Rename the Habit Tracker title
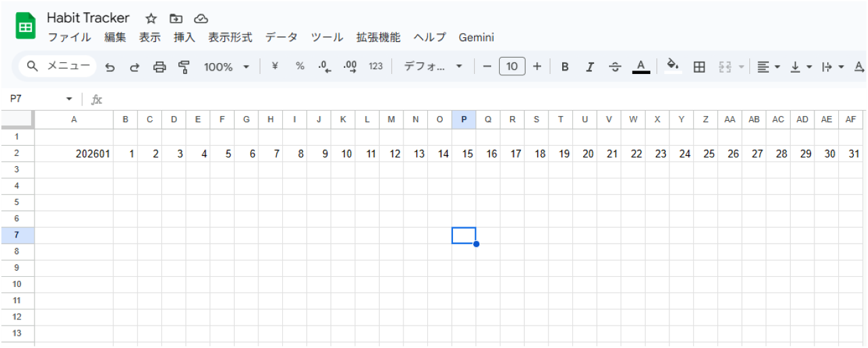868x348 pixels. click(88, 18)
